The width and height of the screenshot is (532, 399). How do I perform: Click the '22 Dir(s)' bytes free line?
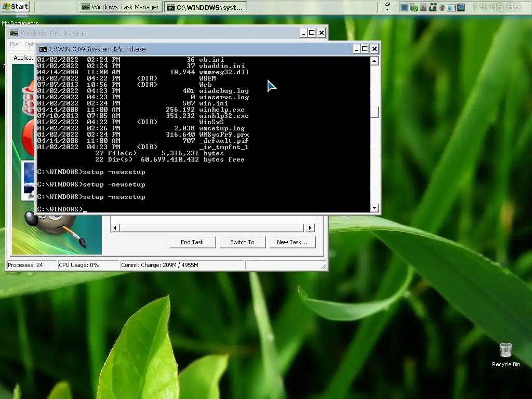tap(170, 159)
